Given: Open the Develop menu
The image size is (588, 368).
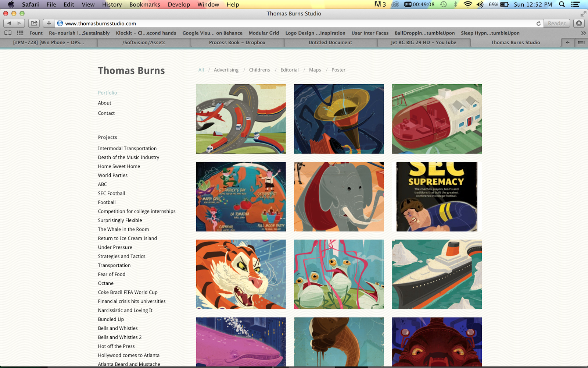Looking at the screenshot, I should (179, 4).
